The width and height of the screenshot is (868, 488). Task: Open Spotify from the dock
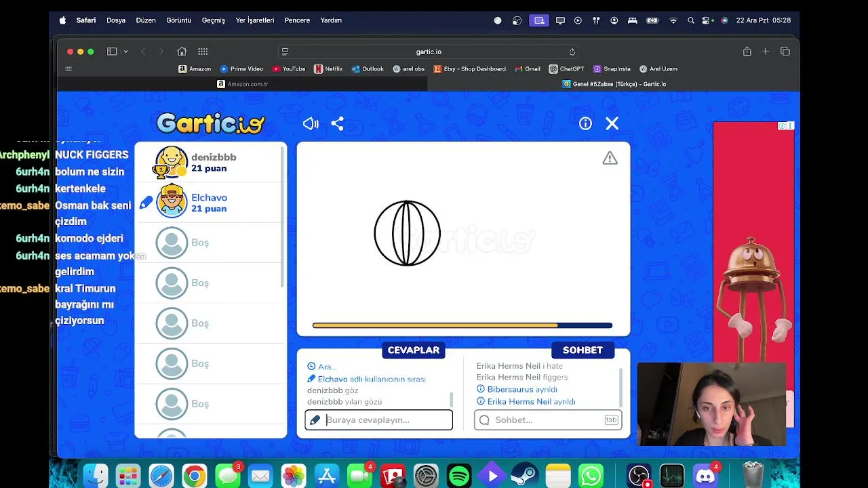pyautogui.click(x=459, y=476)
